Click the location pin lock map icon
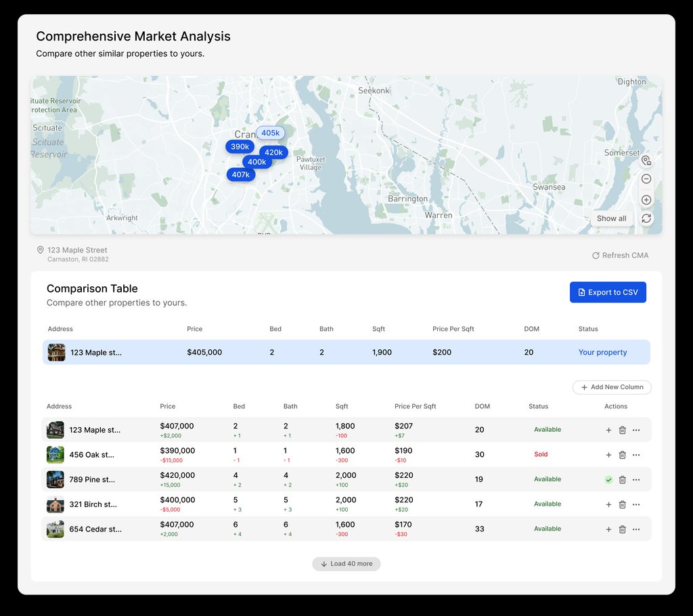 [646, 160]
